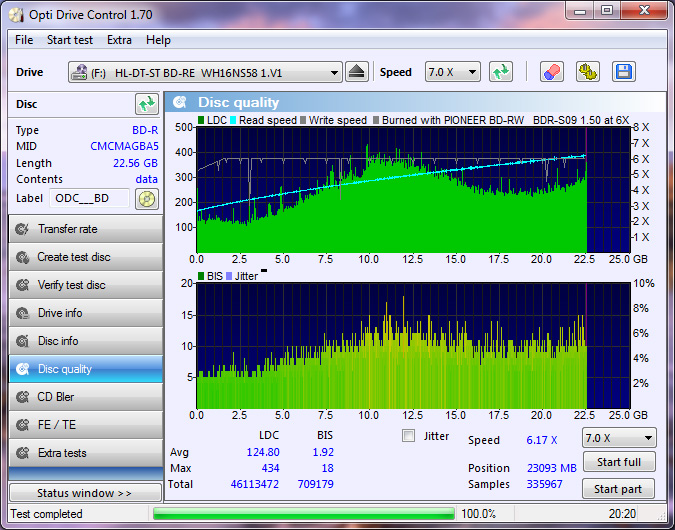675x530 pixels.
Task: Select Transfer rate in the sidebar
Action: click(x=84, y=229)
